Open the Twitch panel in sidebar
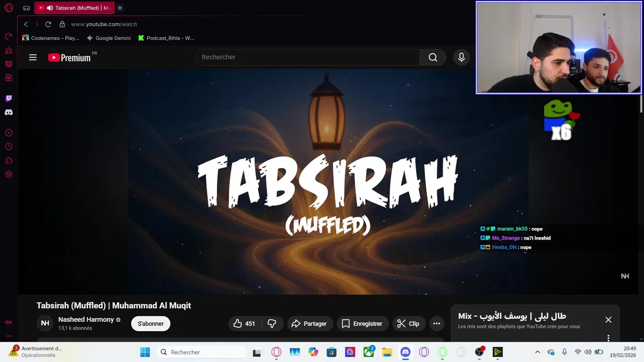644x362 pixels. point(9,99)
